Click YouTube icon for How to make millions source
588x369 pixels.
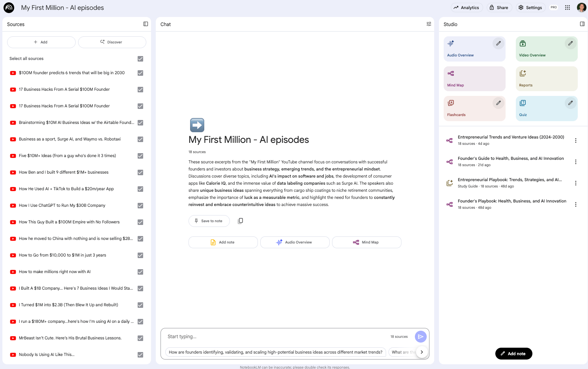click(x=13, y=272)
